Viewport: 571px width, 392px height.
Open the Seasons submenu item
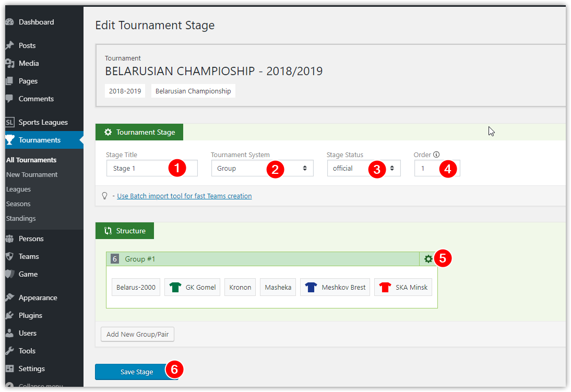(18, 204)
